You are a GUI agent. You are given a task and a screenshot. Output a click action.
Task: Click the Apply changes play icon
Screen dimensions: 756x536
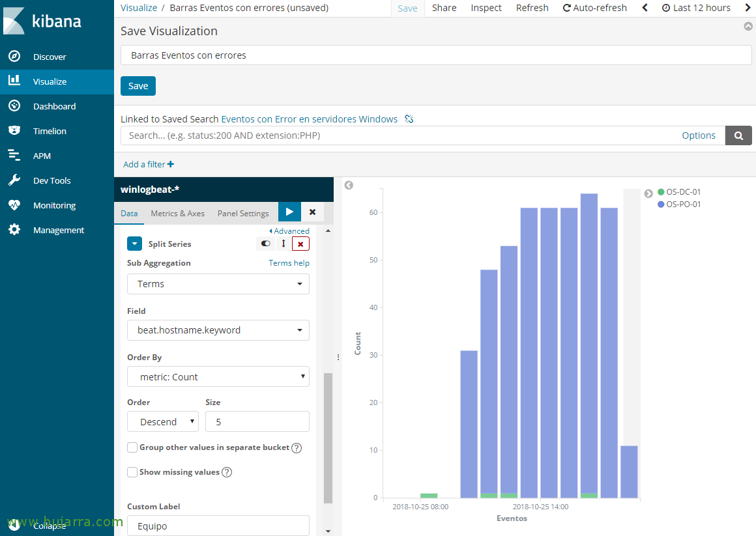point(289,212)
